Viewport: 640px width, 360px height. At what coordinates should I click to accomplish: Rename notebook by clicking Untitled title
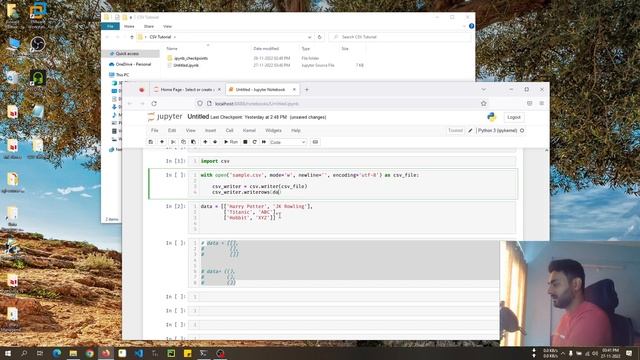pyautogui.click(x=198, y=117)
